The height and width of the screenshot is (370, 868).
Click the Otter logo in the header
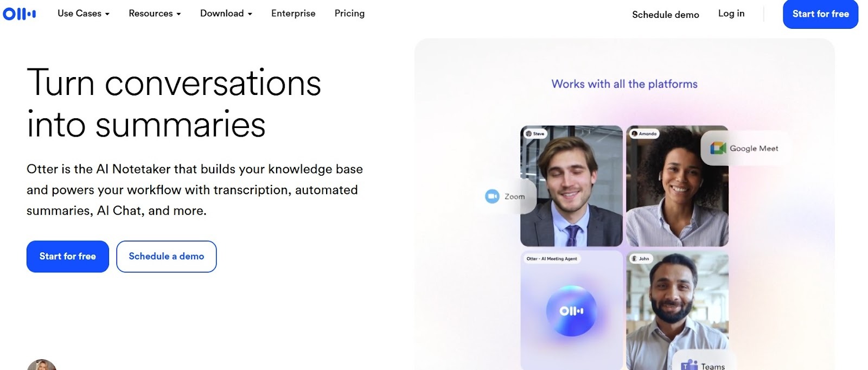click(20, 14)
